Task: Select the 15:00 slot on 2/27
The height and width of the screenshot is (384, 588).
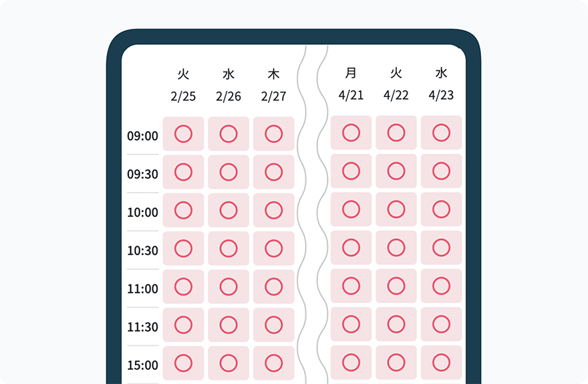Action: 274,363
